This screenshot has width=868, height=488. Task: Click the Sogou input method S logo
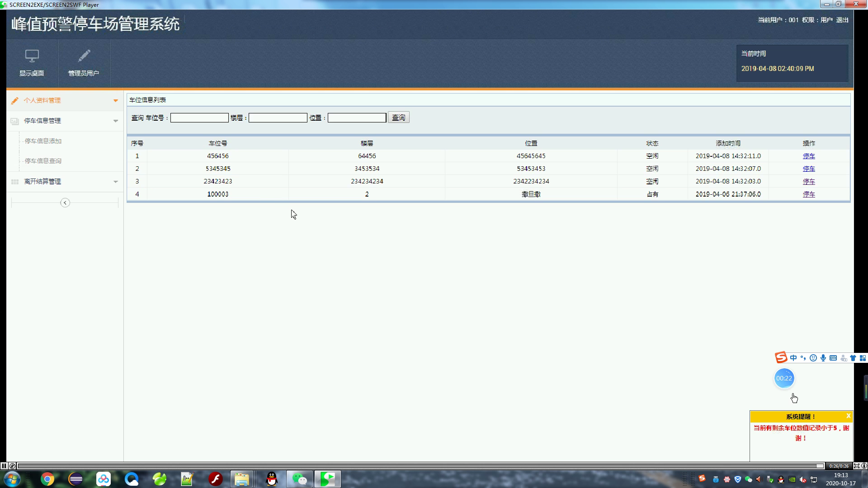(781, 357)
